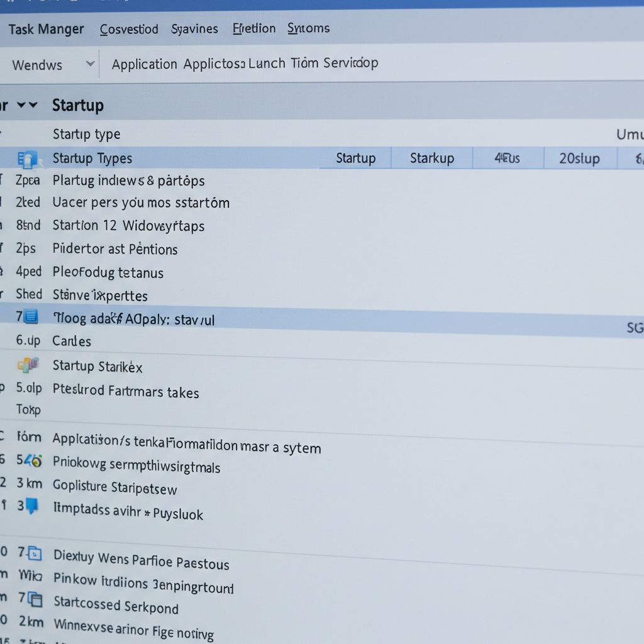Click the 4Eus column header

click(508, 158)
